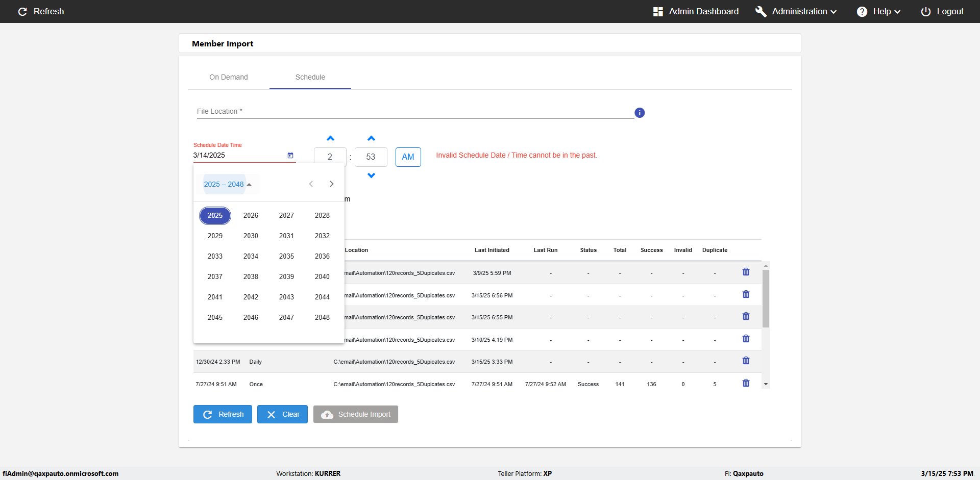Delete the 3/15/25 6:56 PM import row
The height and width of the screenshot is (480, 980).
point(746,294)
